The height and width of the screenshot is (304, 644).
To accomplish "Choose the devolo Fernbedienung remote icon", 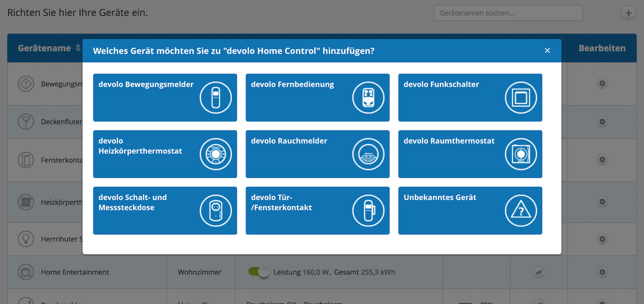I will click(368, 97).
